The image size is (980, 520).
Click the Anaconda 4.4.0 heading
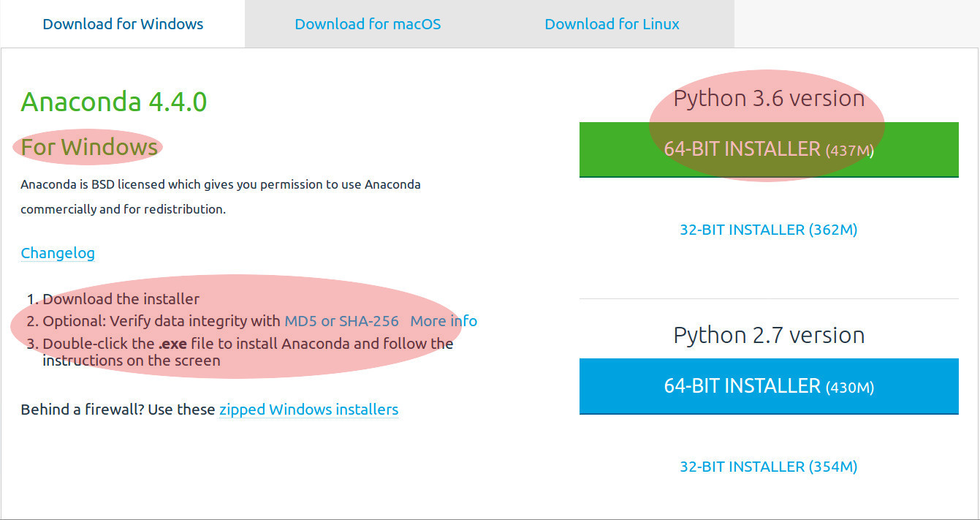tap(113, 102)
